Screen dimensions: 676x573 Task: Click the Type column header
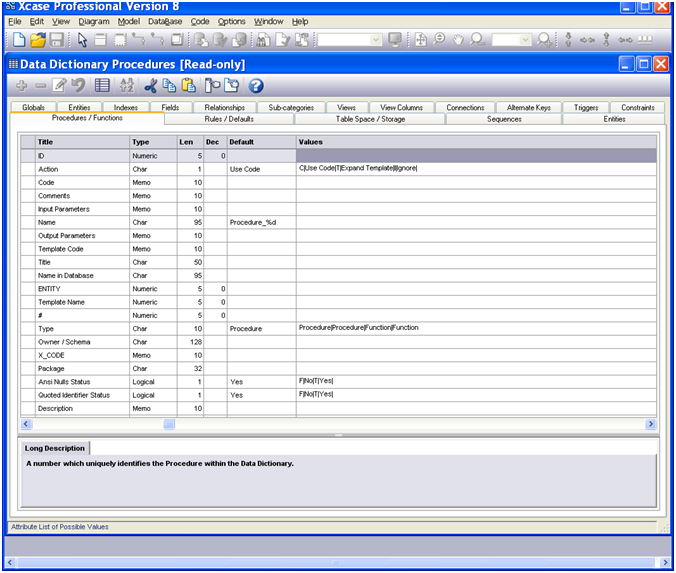pos(153,142)
